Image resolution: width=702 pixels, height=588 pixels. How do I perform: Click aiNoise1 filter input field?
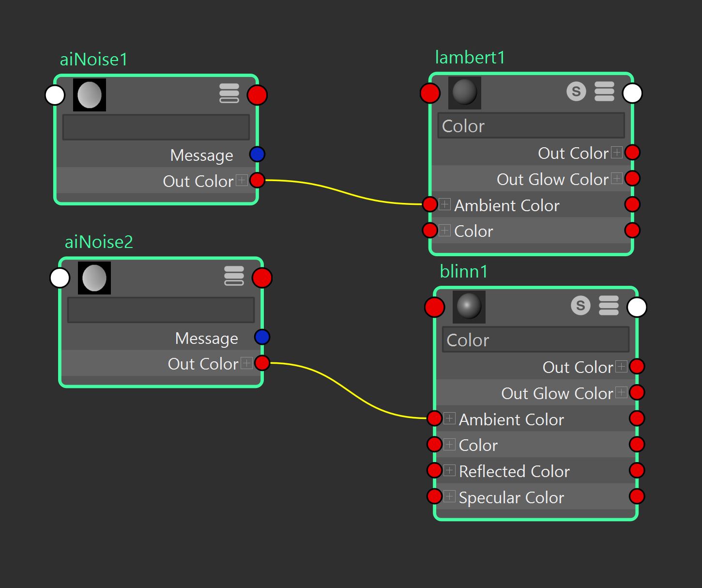pos(156,127)
